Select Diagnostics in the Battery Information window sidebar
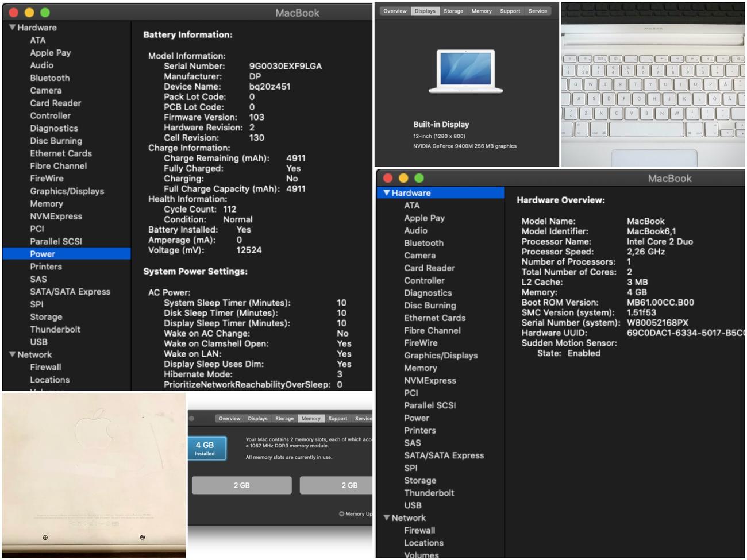 pos(54,129)
